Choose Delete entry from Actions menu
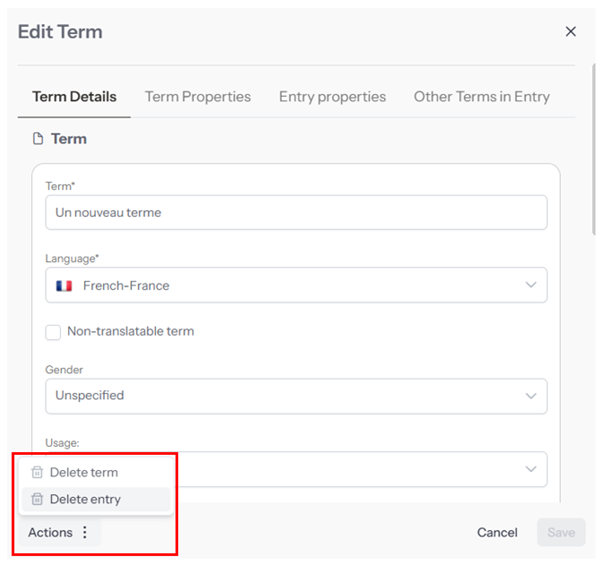This screenshot has height=573, width=600. 85,499
